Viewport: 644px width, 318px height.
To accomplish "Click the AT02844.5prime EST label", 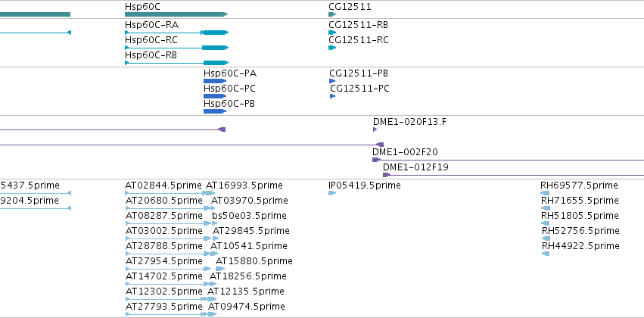I will pyautogui.click(x=163, y=185).
